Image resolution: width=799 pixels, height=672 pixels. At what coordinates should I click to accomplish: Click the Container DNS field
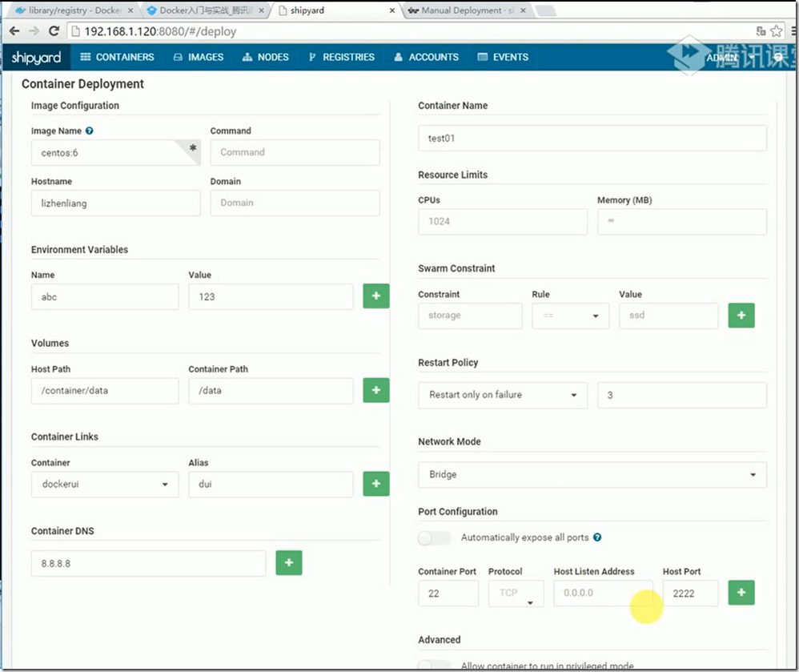pos(149,563)
